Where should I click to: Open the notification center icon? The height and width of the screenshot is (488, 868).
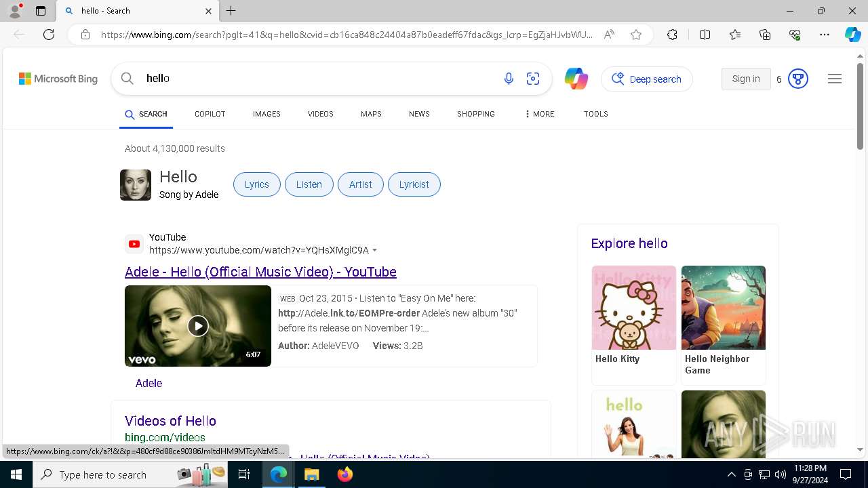[846, 474]
